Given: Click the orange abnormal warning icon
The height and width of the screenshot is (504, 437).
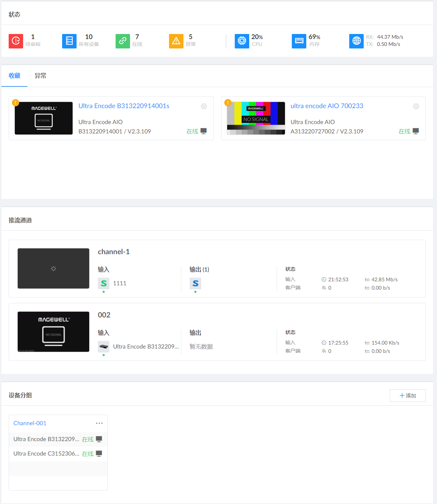Looking at the screenshot, I should [x=176, y=41].
